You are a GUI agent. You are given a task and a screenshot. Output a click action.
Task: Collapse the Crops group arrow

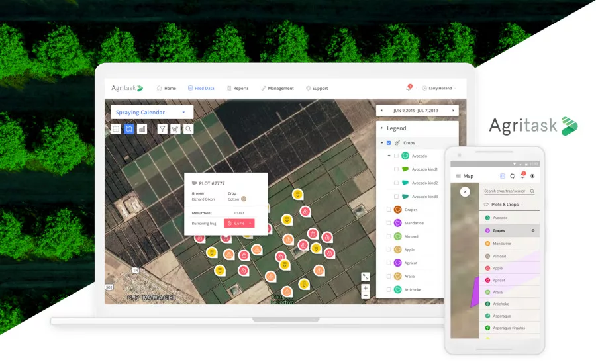[x=381, y=143]
